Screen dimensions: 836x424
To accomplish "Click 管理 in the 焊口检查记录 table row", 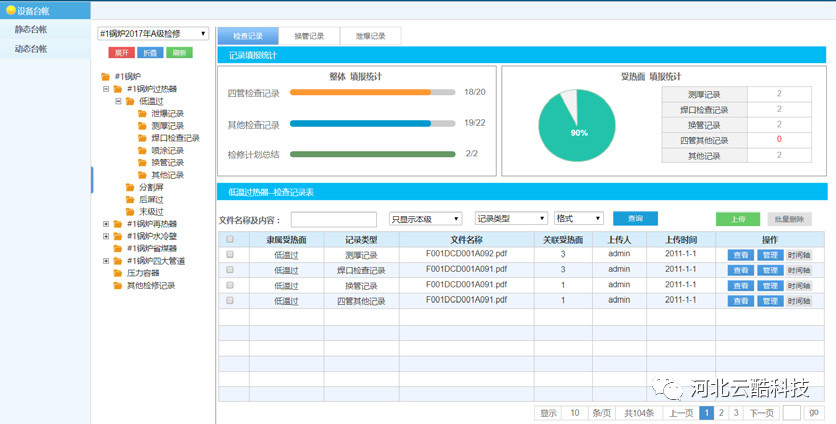I will tap(770, 270).
